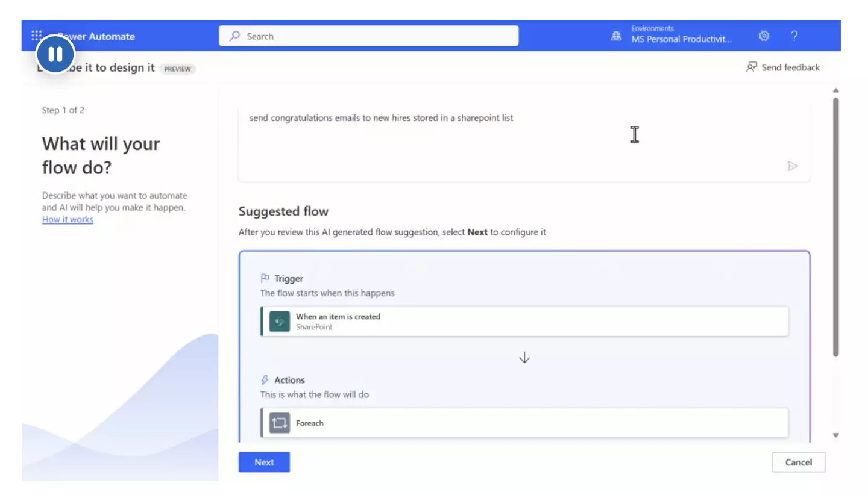
Task: Click the help question mark icon
Action: (x=794, y=36)
